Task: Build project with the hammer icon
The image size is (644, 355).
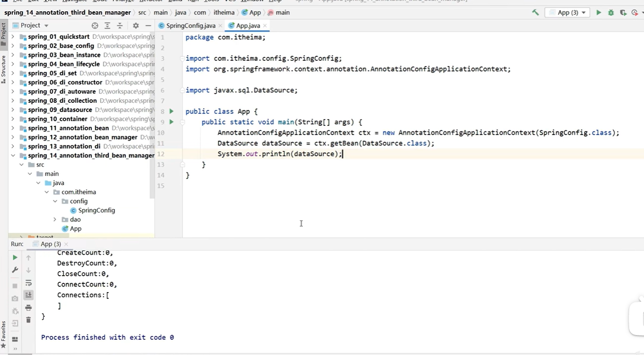Action: (535, 12)
